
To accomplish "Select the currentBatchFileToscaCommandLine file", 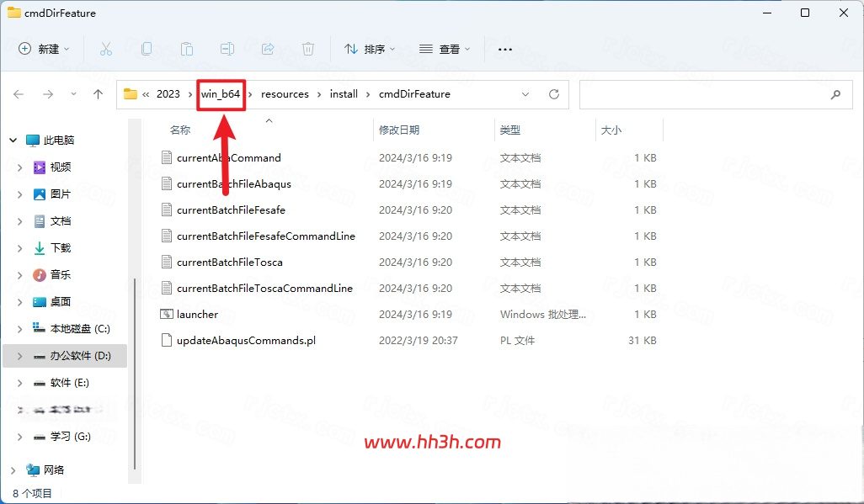I will 264,288.
